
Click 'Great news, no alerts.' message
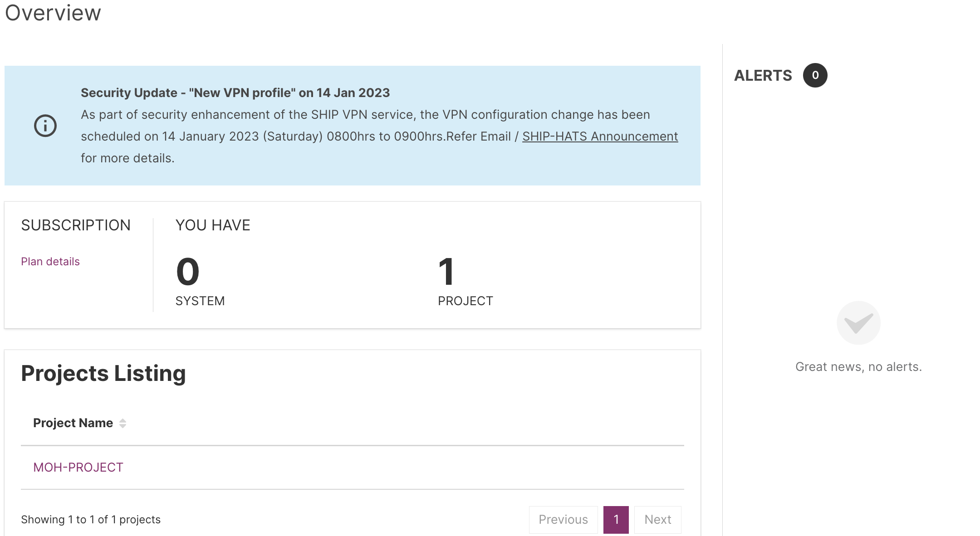pos(858,367)
